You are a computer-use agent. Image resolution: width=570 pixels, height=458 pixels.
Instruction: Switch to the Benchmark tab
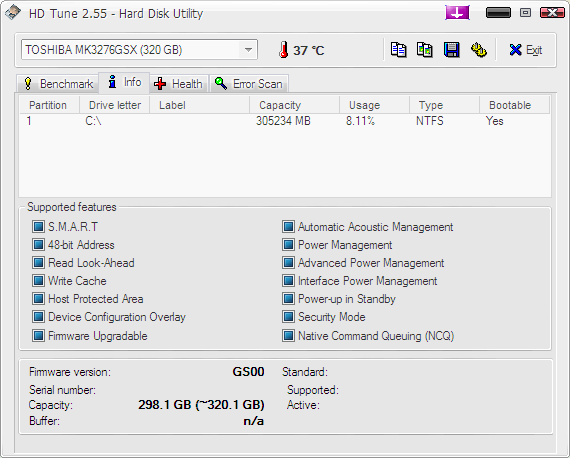coord(58,84)
